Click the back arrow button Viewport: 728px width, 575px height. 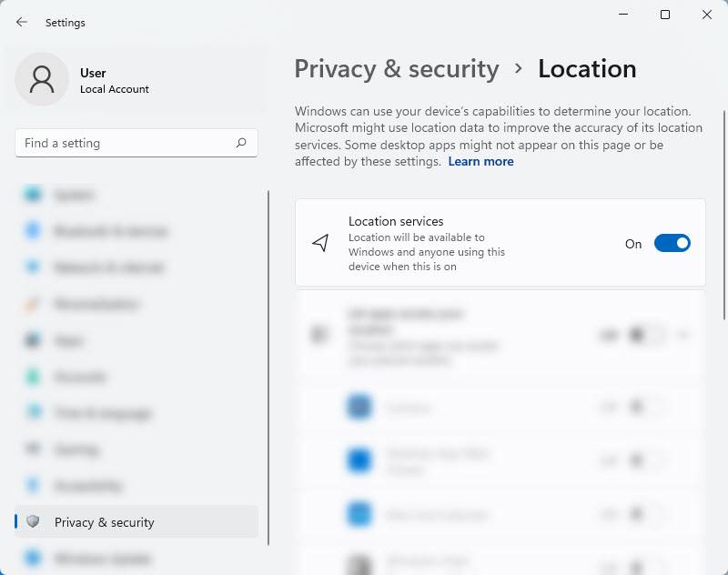point(20,22)
